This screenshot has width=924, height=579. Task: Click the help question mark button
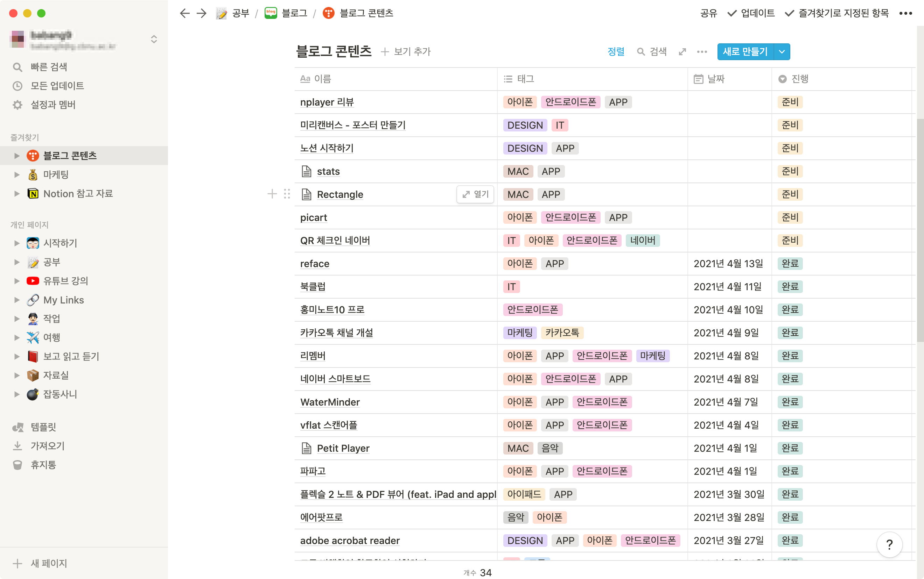889,544
